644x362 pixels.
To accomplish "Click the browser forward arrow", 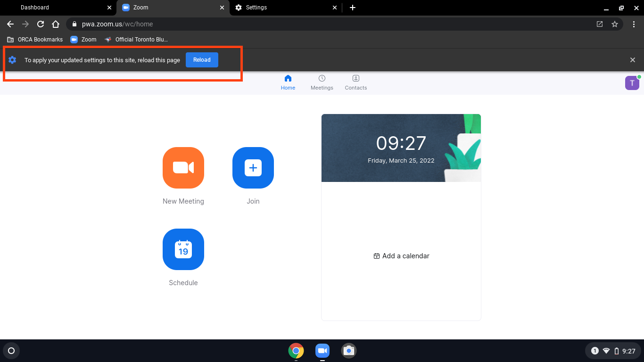I will pyautogui.click(x=25, y=24).
